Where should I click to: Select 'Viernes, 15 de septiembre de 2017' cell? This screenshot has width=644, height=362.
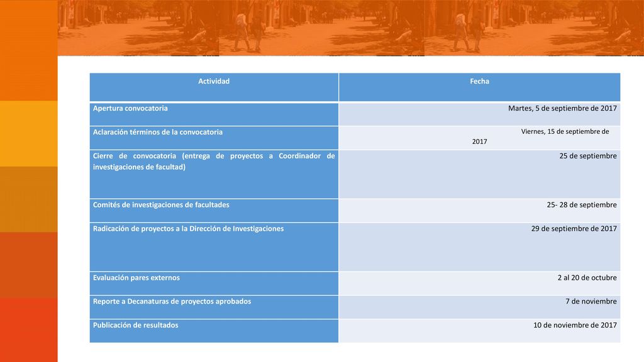[x=479, y=138]
